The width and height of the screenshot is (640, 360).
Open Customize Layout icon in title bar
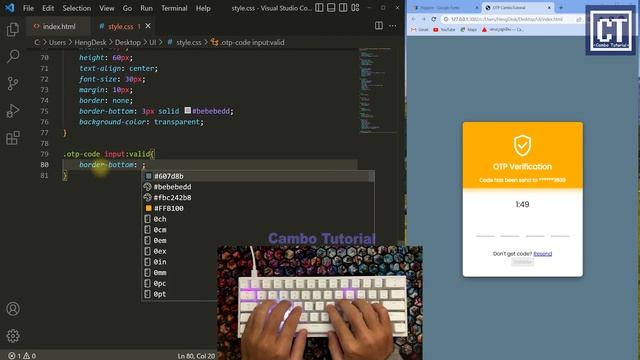pos(356,8)
